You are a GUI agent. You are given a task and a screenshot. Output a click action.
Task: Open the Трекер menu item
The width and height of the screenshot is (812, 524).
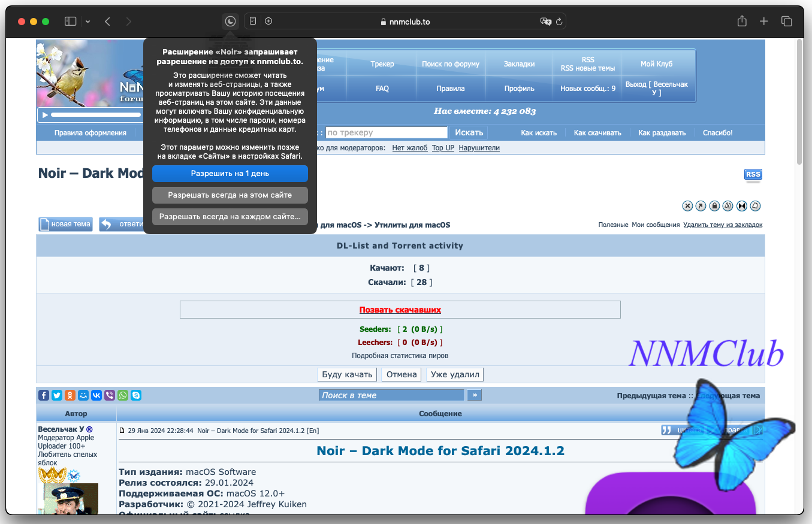(382, 64)
